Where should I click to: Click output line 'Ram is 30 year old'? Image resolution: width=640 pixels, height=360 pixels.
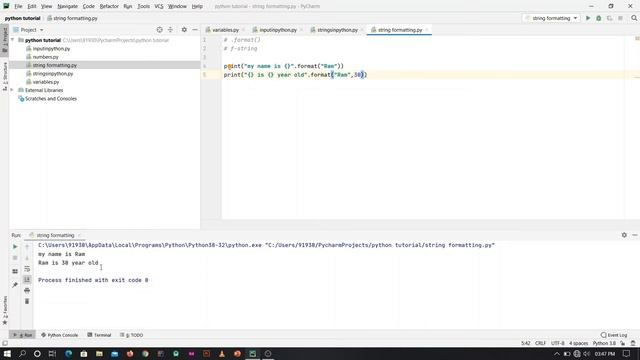[x=68, y=263]
